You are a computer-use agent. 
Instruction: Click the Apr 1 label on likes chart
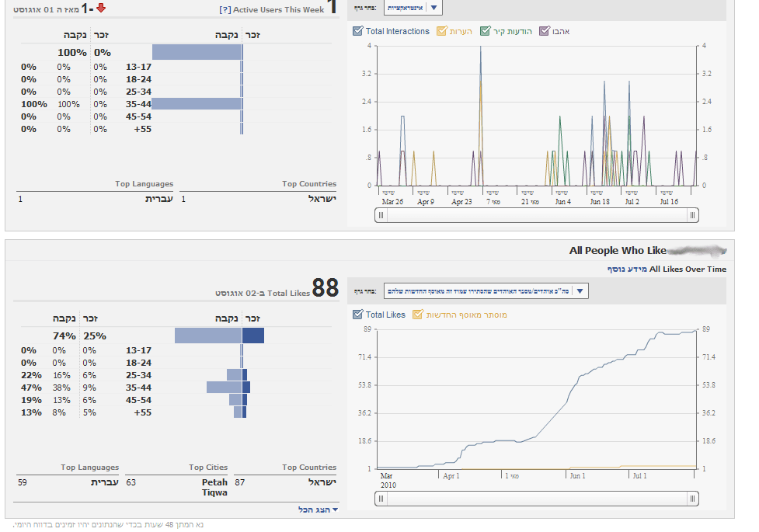coord(451,476)
